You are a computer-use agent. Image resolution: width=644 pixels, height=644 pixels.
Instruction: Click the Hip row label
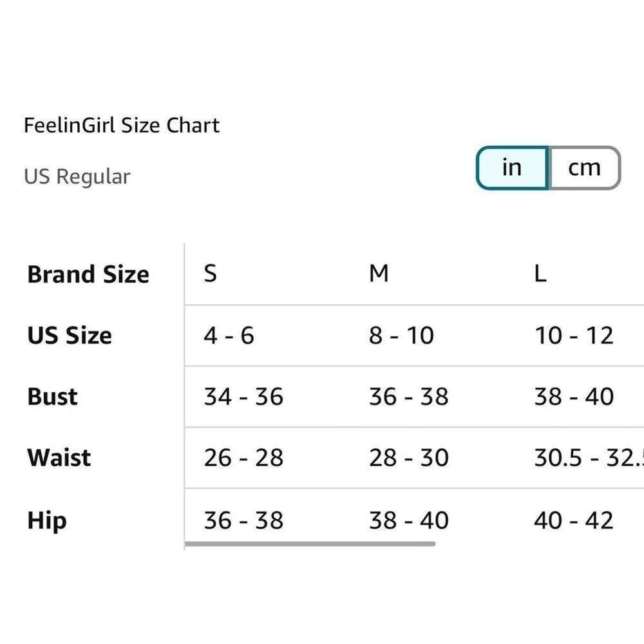[45, 520]
